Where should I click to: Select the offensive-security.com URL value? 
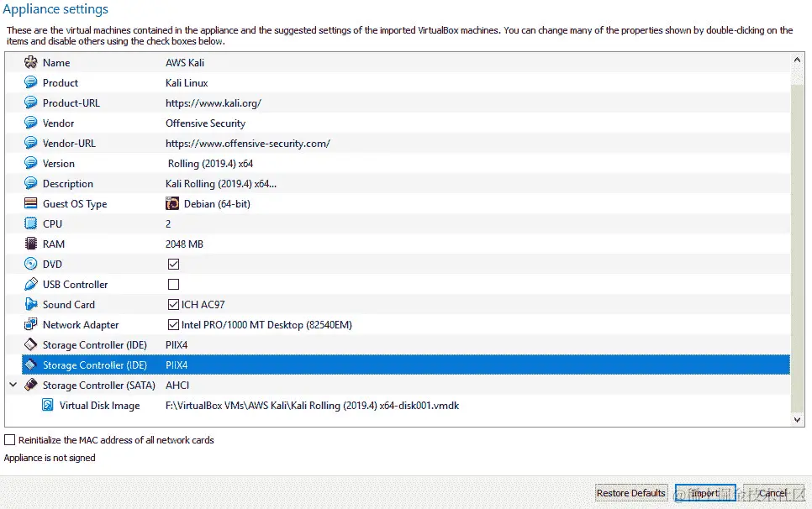coord(247,144)
